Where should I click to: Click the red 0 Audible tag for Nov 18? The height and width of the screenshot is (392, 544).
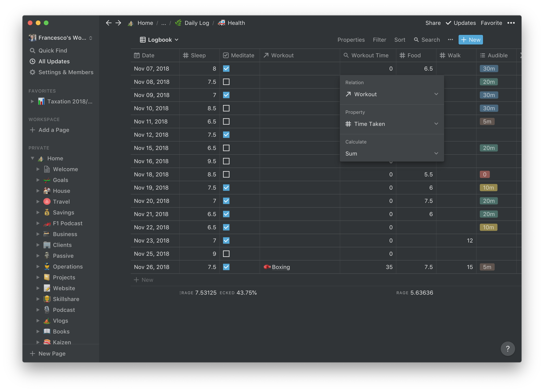[x=485, y=174]
